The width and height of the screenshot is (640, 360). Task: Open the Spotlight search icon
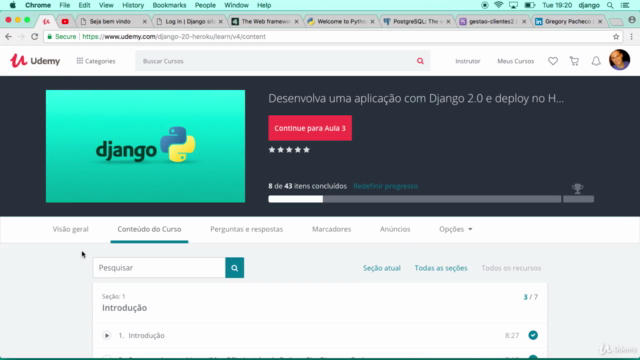coord(610,5)
